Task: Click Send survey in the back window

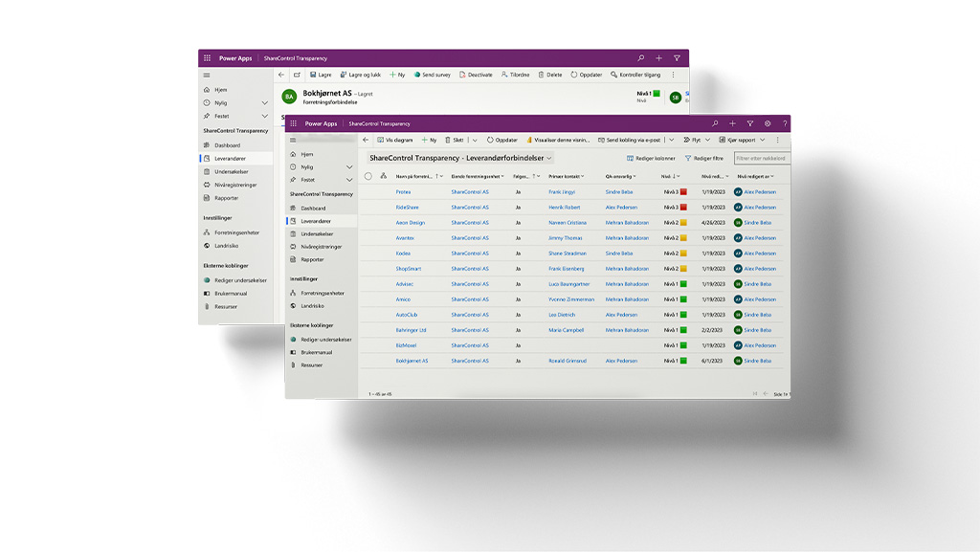Action: (432, 75)
